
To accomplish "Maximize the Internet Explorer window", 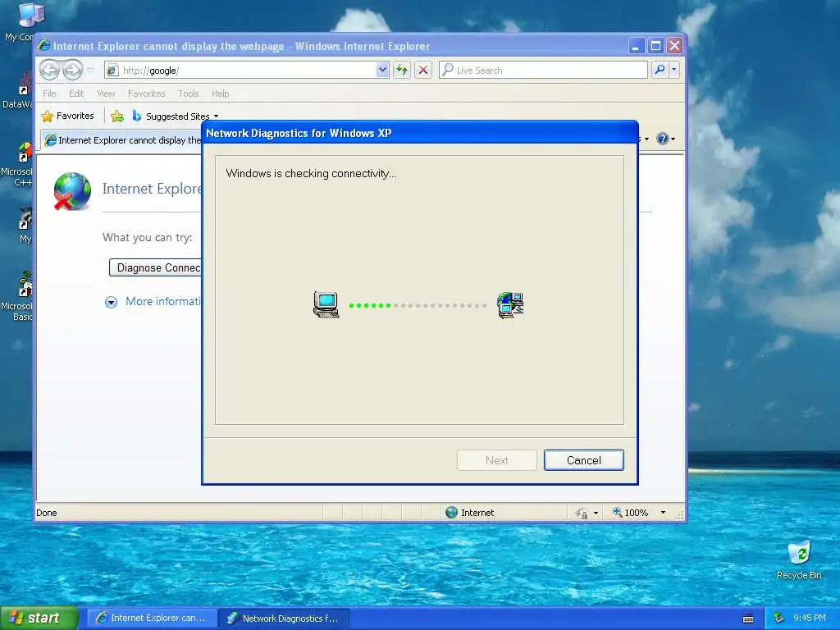I will click(655, 46).
